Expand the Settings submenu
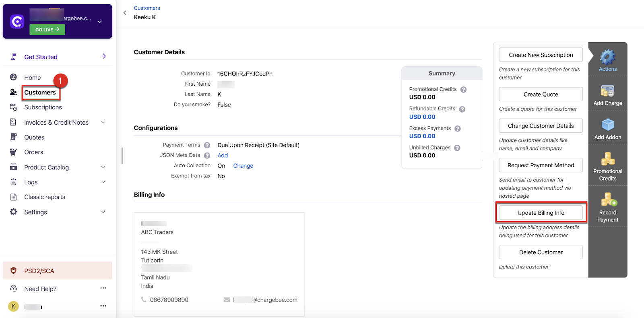The height and width of the screenshot is (318, 644). coord(103,212)
